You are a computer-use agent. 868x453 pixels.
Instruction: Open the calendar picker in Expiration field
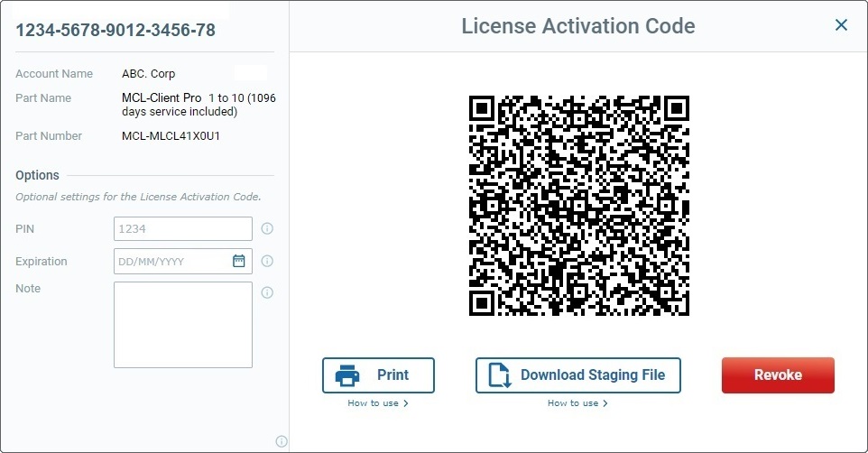pyautogui.click(x=238, y=261)
